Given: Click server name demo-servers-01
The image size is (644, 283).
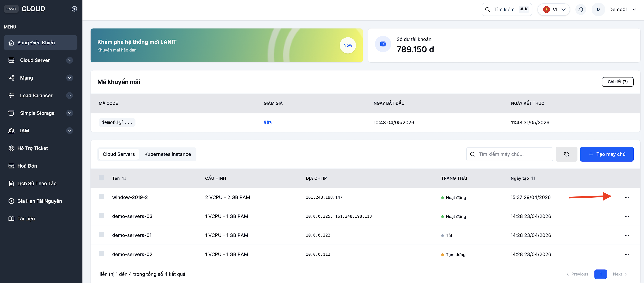Looking at the screenshot, I should coord(132,235).
